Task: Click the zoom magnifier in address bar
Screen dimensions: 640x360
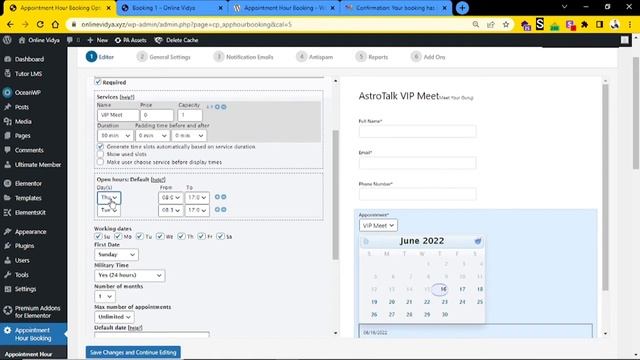Action: [476, 24]
